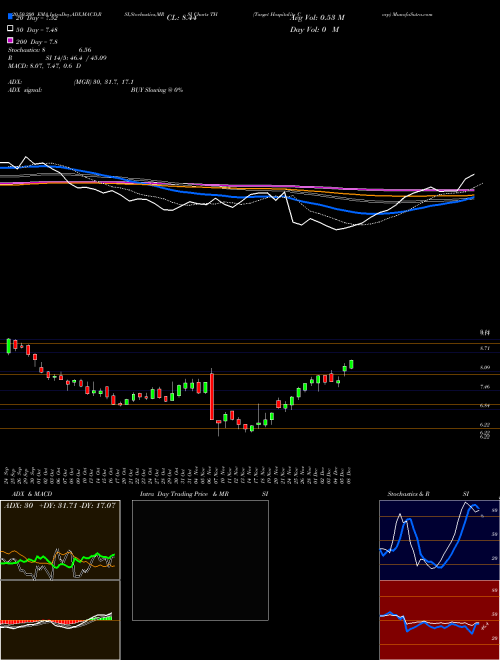The image size is (500, 660).
Task: Click the 'CL: 8.44' closing price label
Action: click(x=181, y=18)
